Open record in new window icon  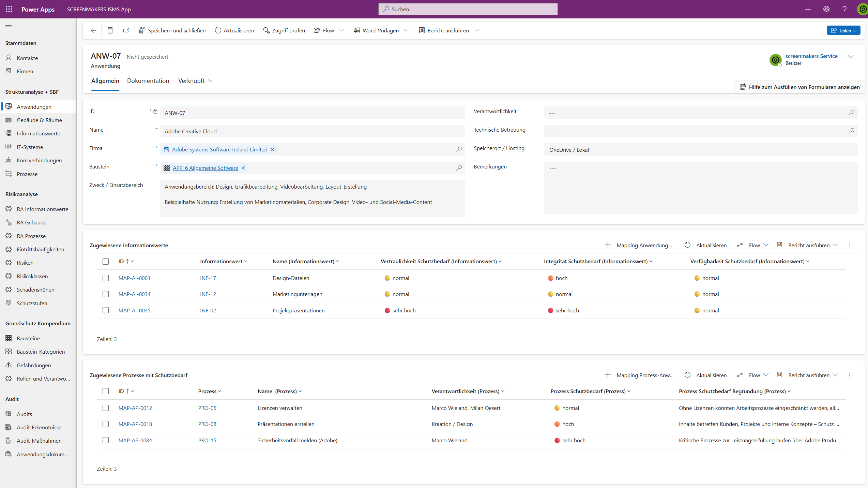(x=126, y=30)
